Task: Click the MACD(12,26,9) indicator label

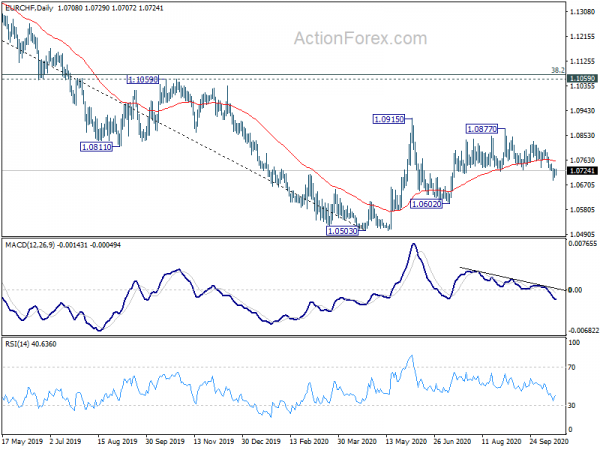Action: tap(30, 245)
